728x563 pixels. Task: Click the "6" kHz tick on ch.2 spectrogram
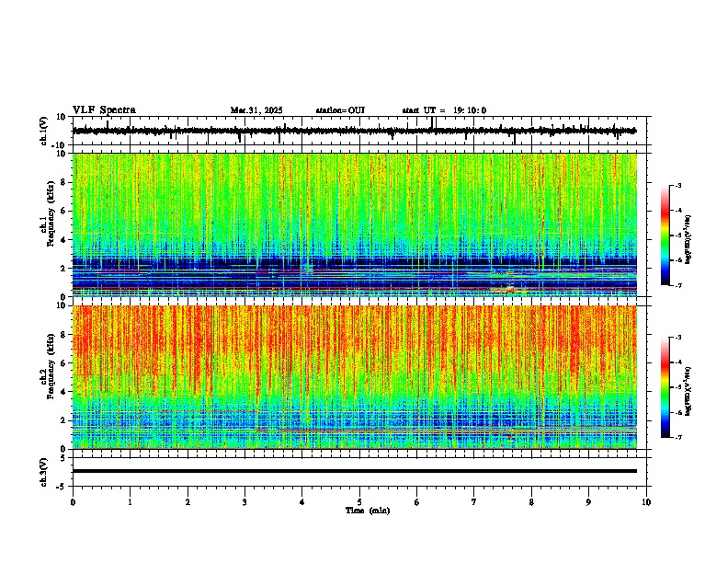coord(63,363)
